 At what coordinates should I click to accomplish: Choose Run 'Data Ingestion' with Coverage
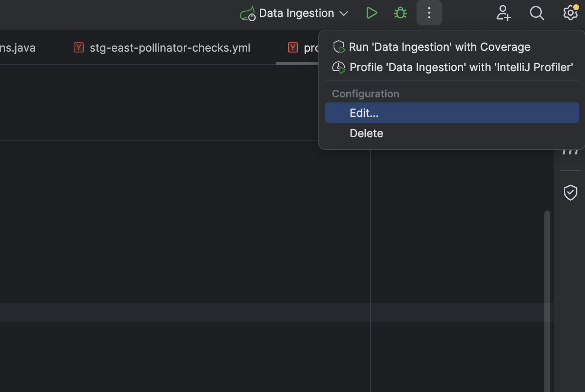[x=452, y=47]
